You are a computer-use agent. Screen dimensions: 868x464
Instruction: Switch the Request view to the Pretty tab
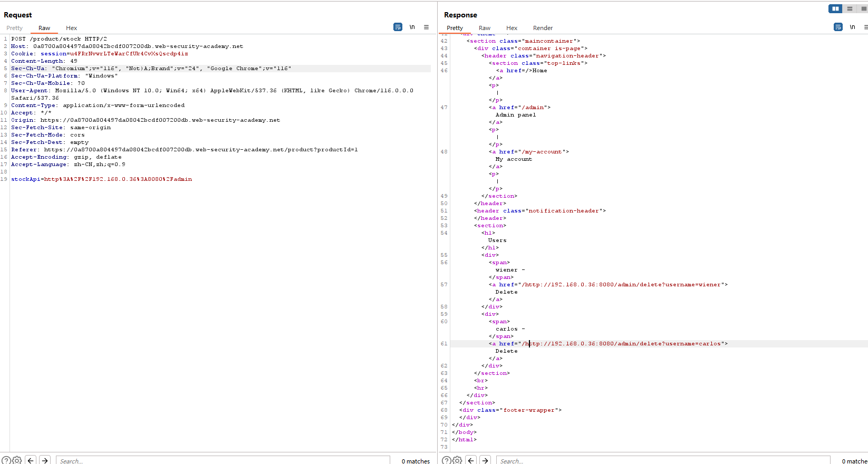click(15, 28)
